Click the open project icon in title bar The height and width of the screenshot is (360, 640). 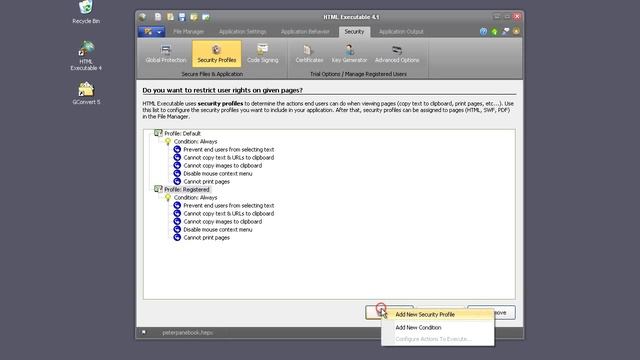click(x=170, y=17)
